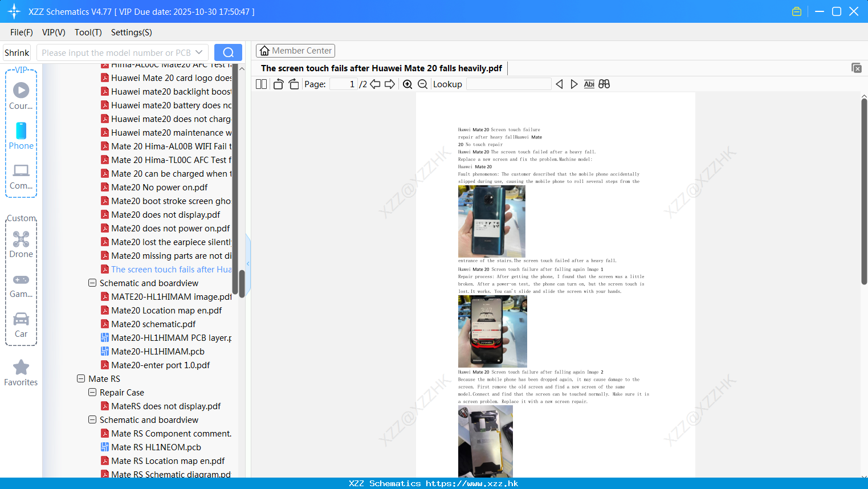Click the blue search button
Screen dimensions: 868x489
tap(228, 52)
